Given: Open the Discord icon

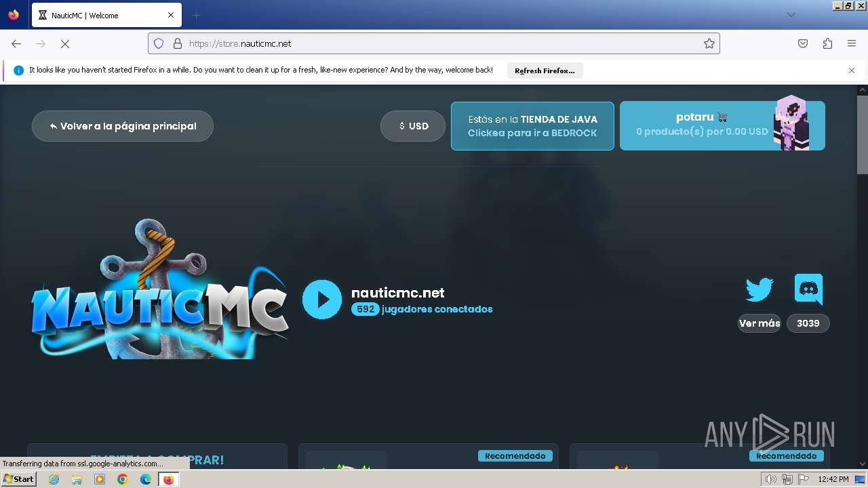Looking at the screenshot, I should [x=808, y=289].
